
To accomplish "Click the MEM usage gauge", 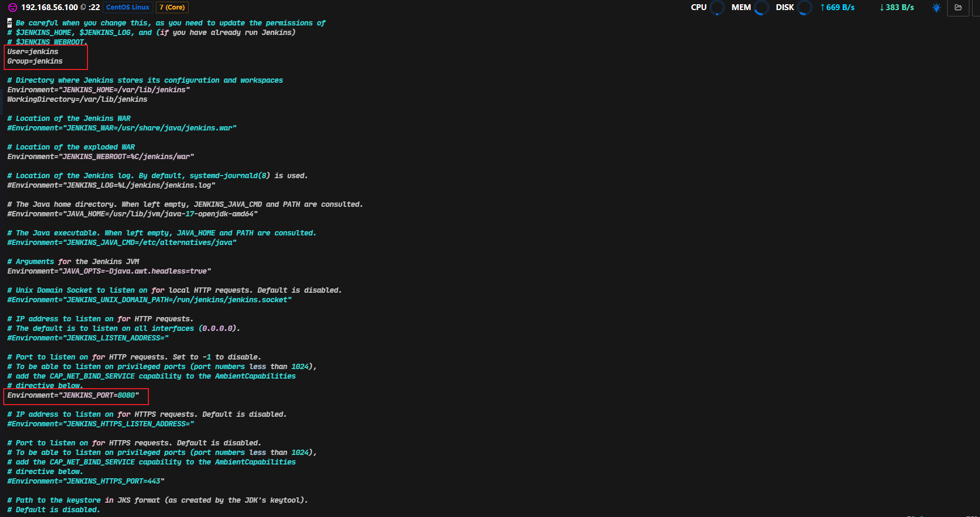I will coord(762,7).
